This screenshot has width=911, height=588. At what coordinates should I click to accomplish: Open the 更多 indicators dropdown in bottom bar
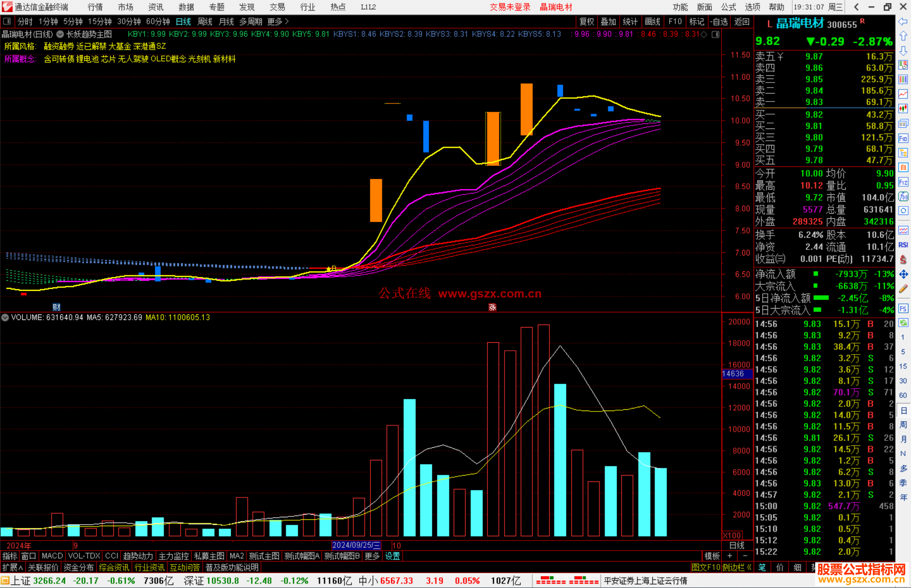point(372,556)
